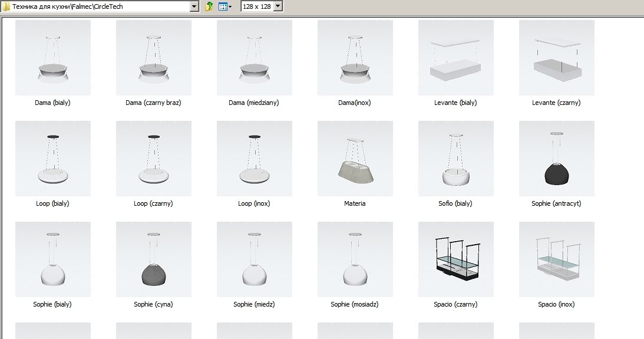
Task: Select the Dama (czarny braz) thumbnail
Action: click(154, 58)
